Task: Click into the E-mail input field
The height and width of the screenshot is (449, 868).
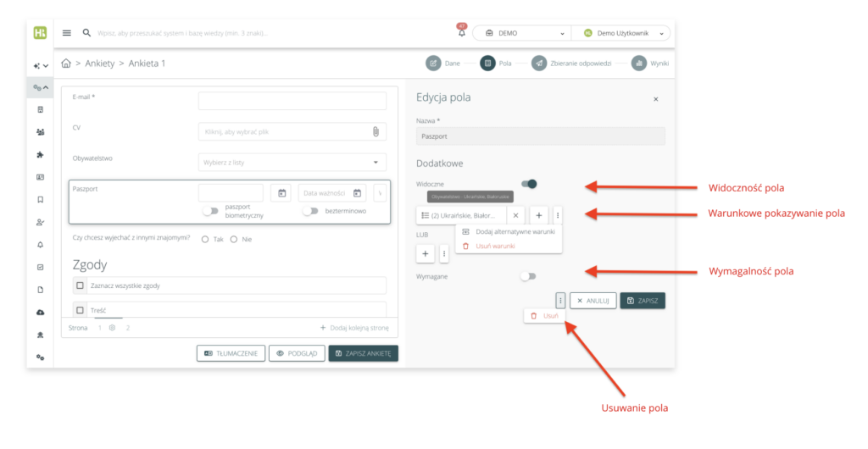Action: [292, 101]
